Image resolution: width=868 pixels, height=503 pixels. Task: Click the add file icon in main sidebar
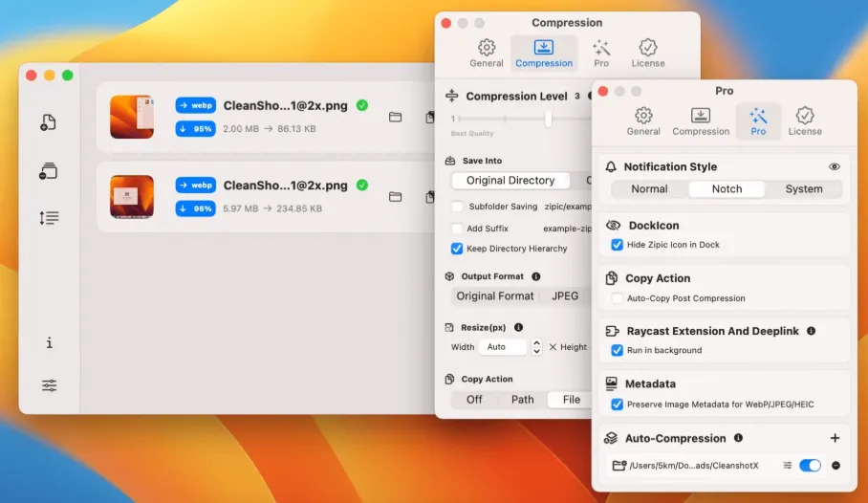tap(48, 122)
